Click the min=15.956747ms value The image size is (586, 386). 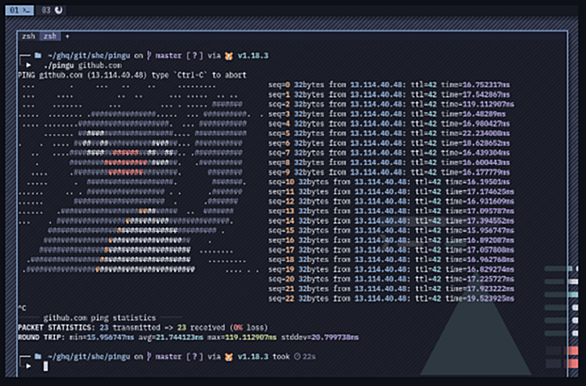[x=102, y=337]
